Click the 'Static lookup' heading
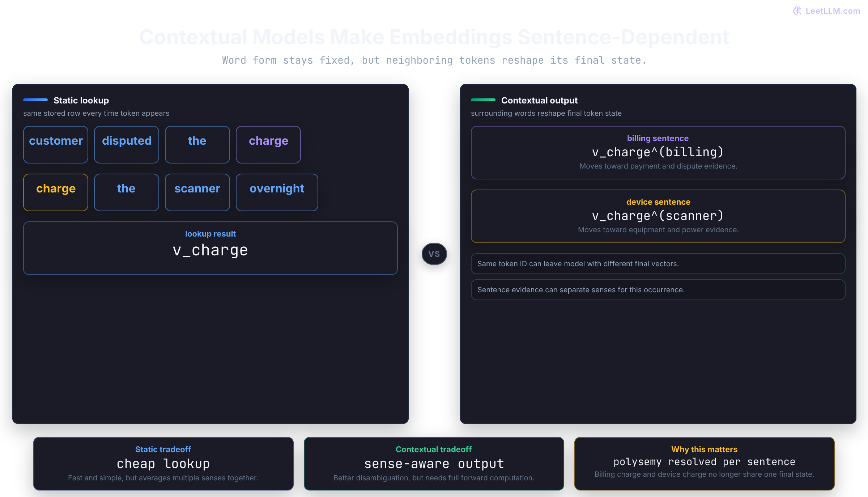The height and width of the screenshot is (497, 868). pos(81,100)
